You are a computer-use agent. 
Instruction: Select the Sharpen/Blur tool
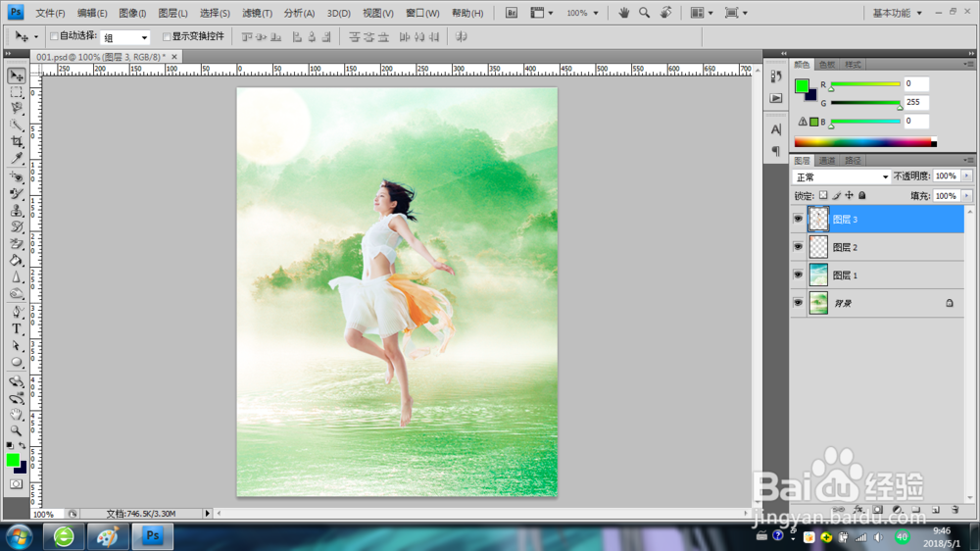coord(17,277)
